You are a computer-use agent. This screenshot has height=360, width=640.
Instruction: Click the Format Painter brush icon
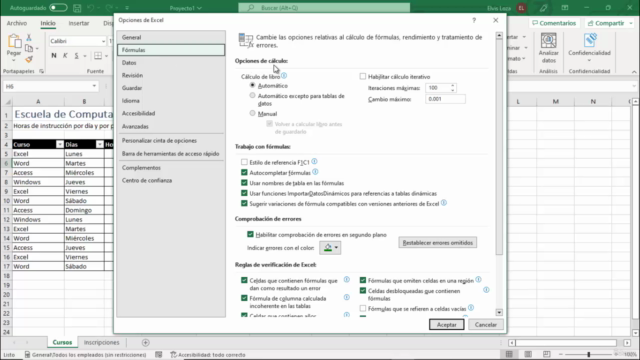pos(29,60)
